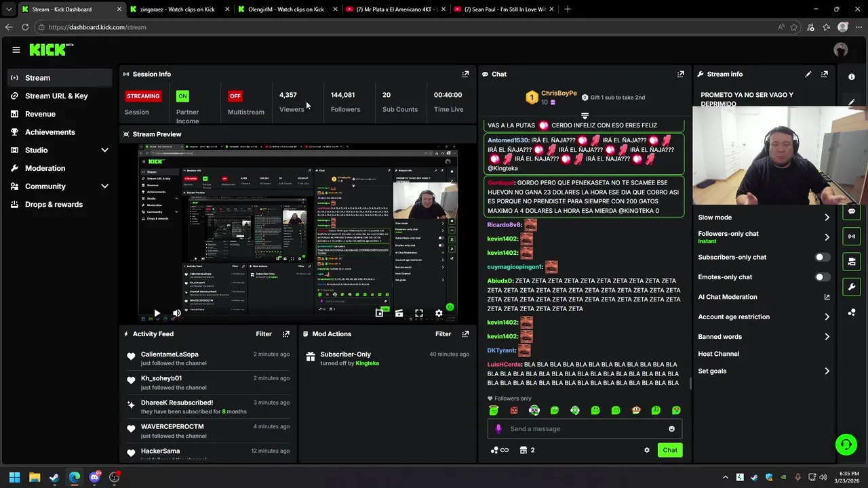Open Windows Start menu
Viewport: 868px width, 488px height.
pos(14,477)
